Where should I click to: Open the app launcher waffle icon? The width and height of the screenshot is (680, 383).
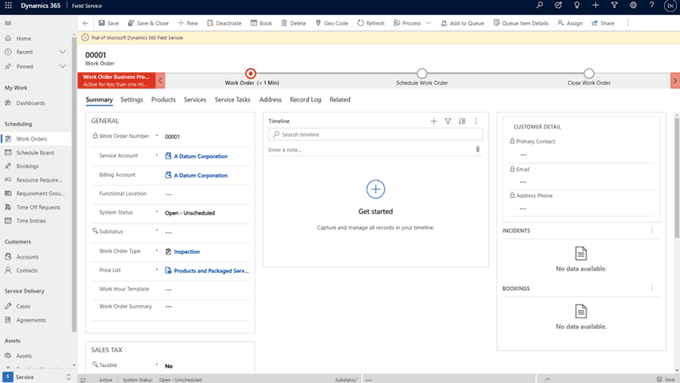click(x=8, y=6)
